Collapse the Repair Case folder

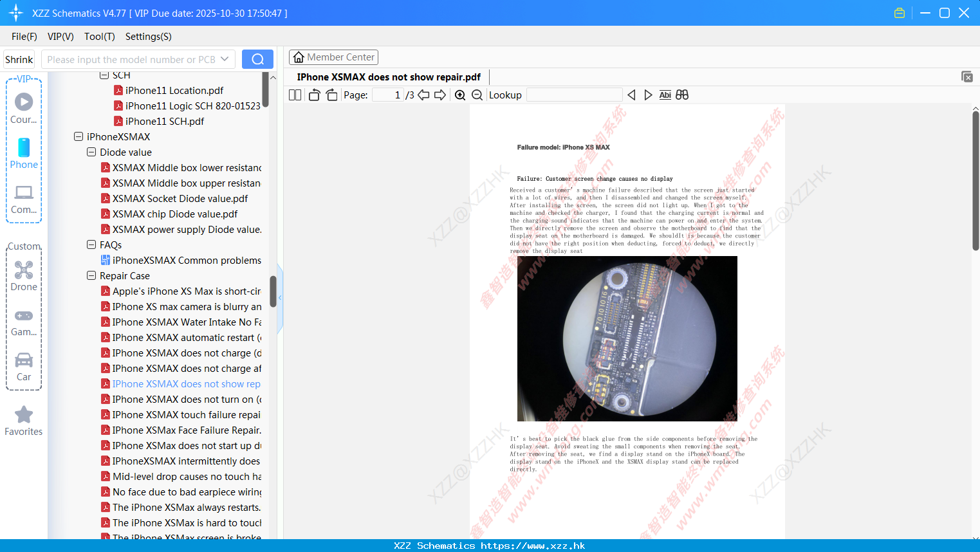[91, 275]
